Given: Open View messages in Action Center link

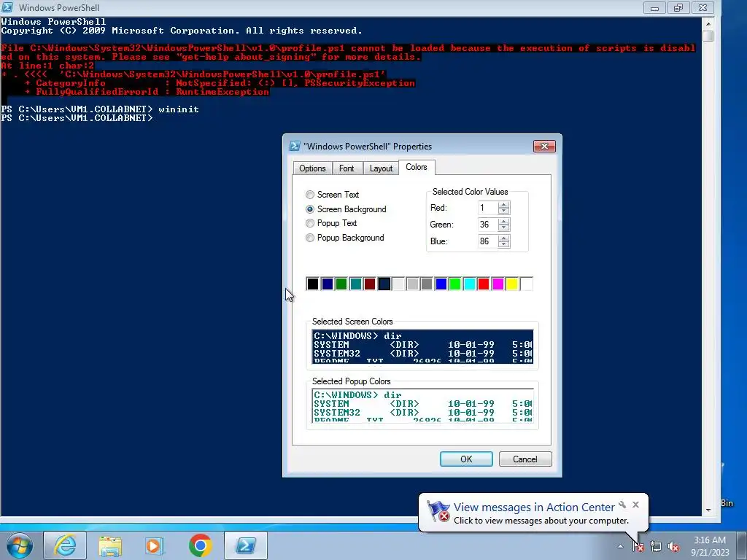Looking at the screenshot, I should point(534,507).
